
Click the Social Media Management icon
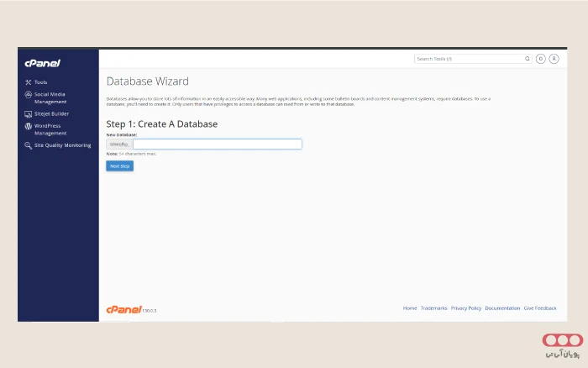28,95
